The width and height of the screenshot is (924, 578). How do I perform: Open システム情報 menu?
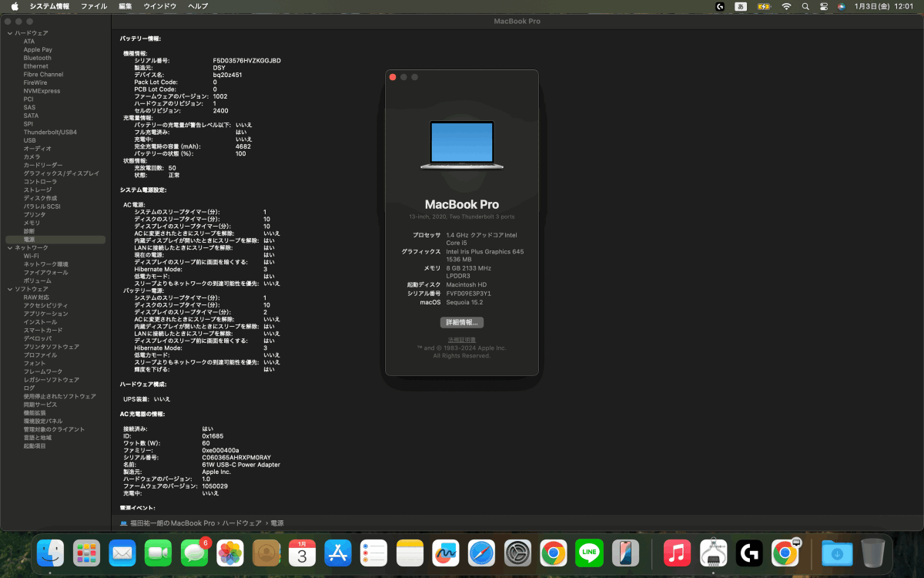49,6
